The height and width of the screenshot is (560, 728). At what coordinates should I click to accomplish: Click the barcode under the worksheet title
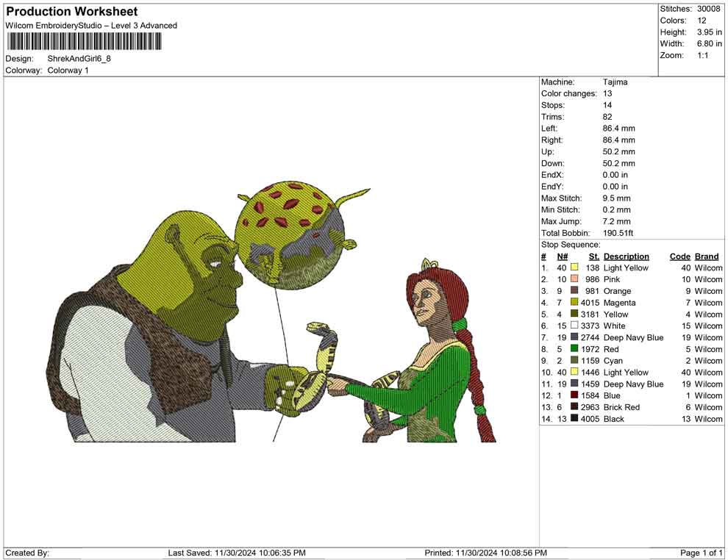pyautogui.click(x=84, y=42)
